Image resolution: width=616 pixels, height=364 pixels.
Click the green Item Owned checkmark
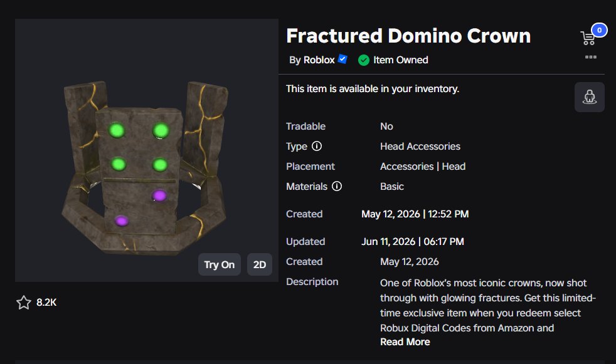[x=364, y=60]
